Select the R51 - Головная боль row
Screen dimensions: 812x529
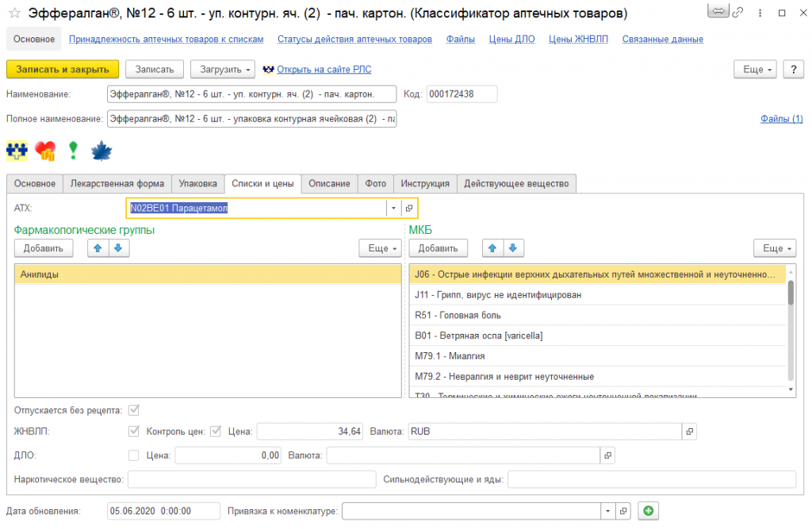coord(598,315)
